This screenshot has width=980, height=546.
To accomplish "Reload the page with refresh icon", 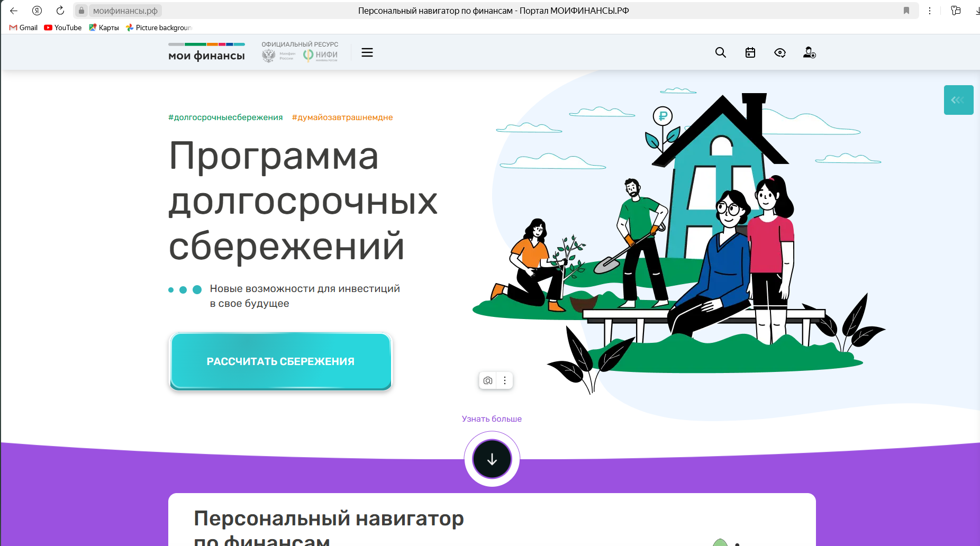I will pyautogui.click(x=60, y=11).
